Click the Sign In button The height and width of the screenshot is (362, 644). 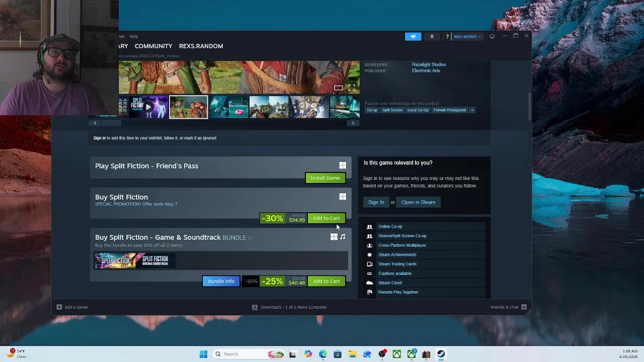pos(376,202)
